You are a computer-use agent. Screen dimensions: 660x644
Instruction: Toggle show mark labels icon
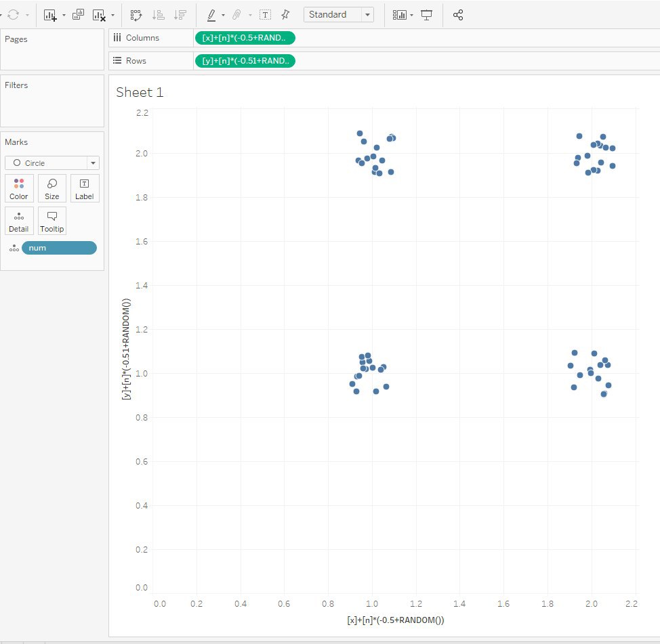pyautogui.click(x=265, y=15)
